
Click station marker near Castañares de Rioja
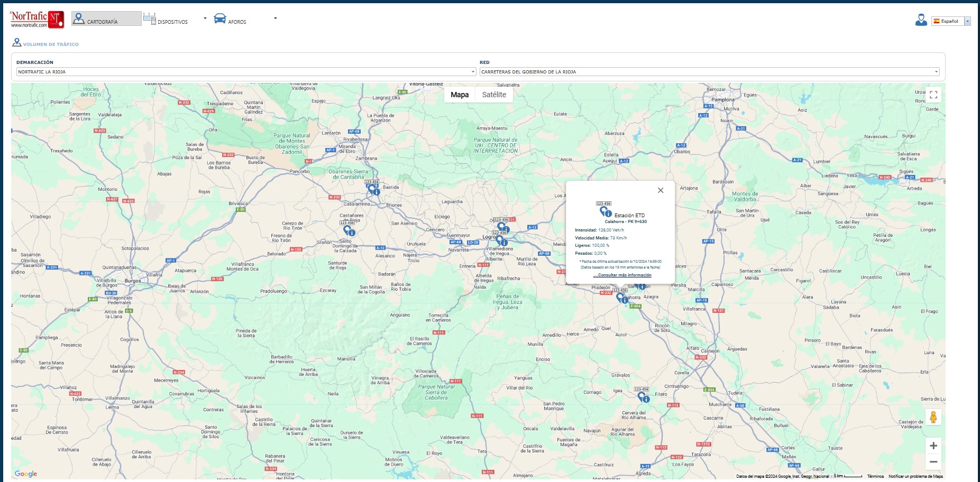347,230
